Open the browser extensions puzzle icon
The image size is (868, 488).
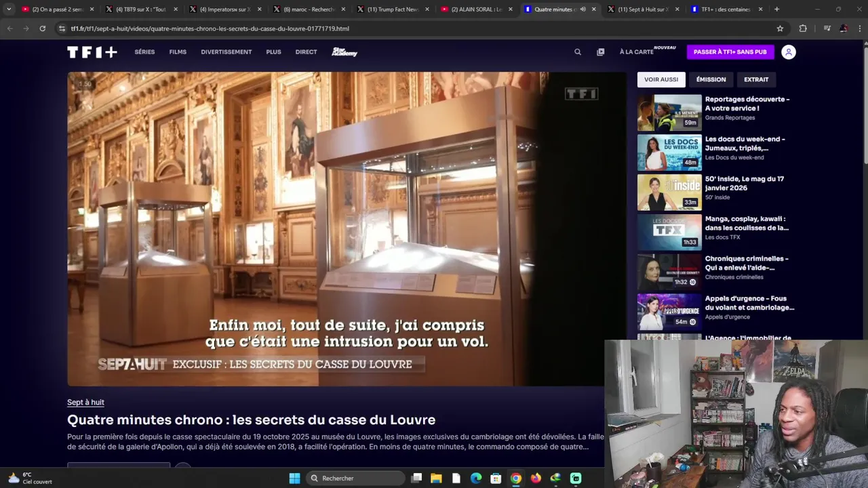click(x=803, y=28)
